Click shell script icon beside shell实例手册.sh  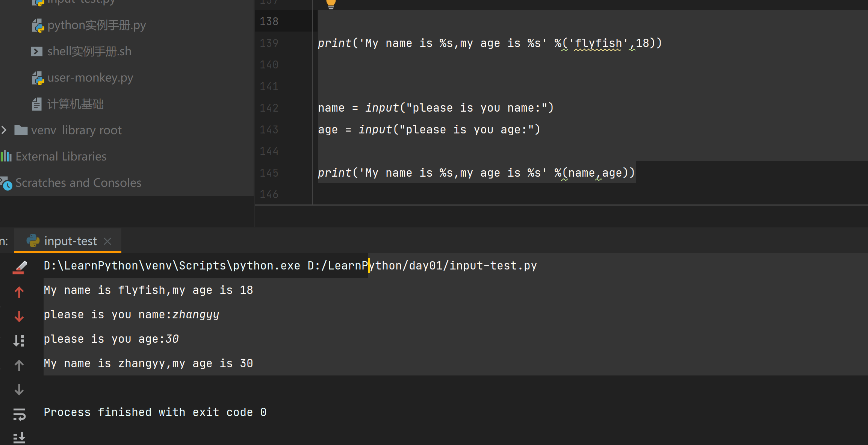click(37, 51)
